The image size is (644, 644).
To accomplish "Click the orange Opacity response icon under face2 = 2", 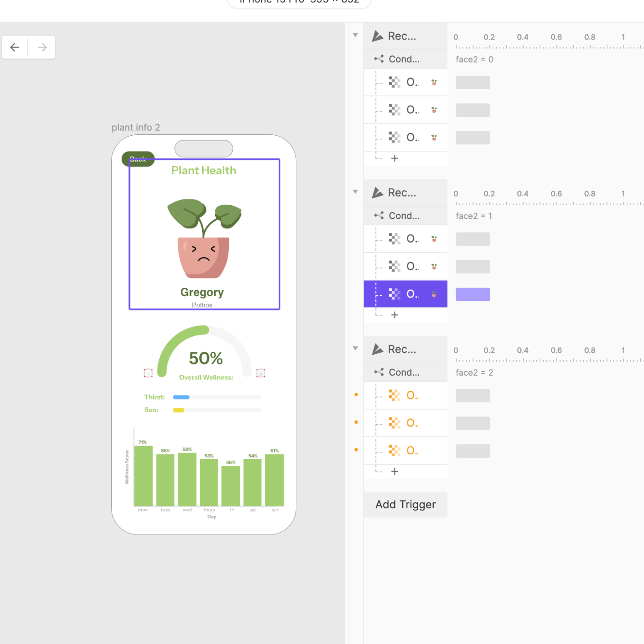I will (394, 395).
